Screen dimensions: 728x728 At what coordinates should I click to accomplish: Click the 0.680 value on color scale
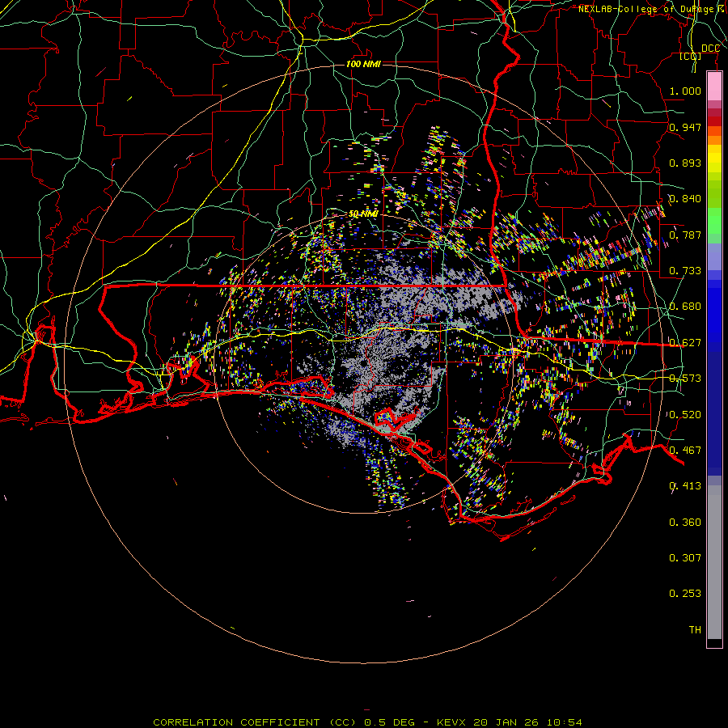[x=685, y=307]
